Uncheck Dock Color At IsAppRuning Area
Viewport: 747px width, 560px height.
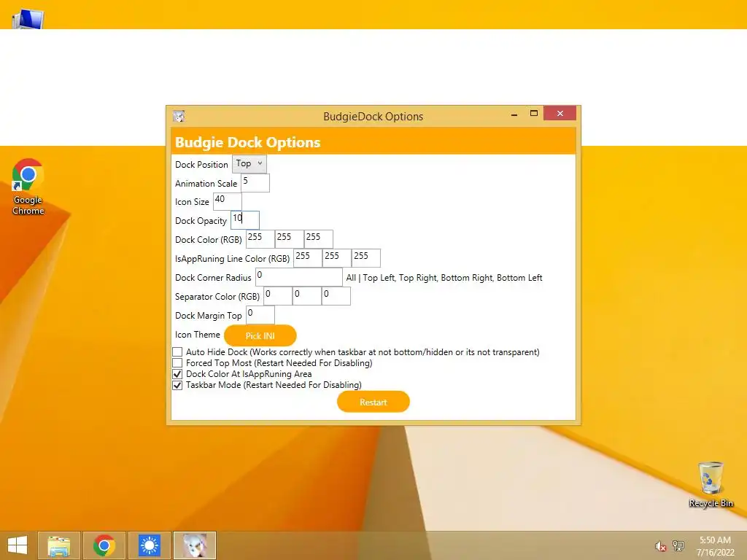pyautogui.click(x=177, y=374)
